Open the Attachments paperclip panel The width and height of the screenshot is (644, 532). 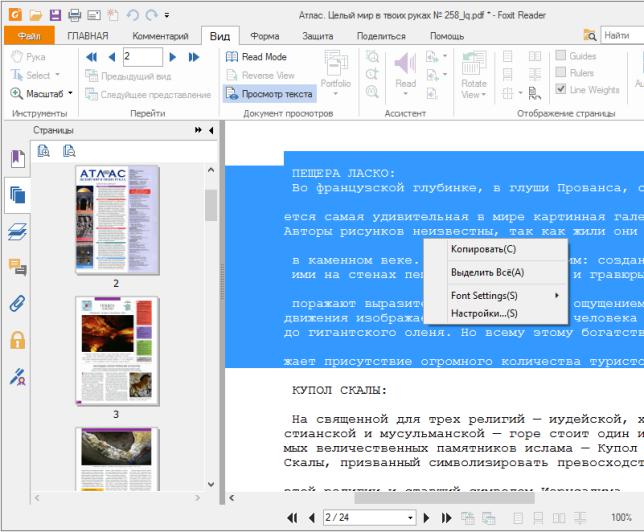18,304
